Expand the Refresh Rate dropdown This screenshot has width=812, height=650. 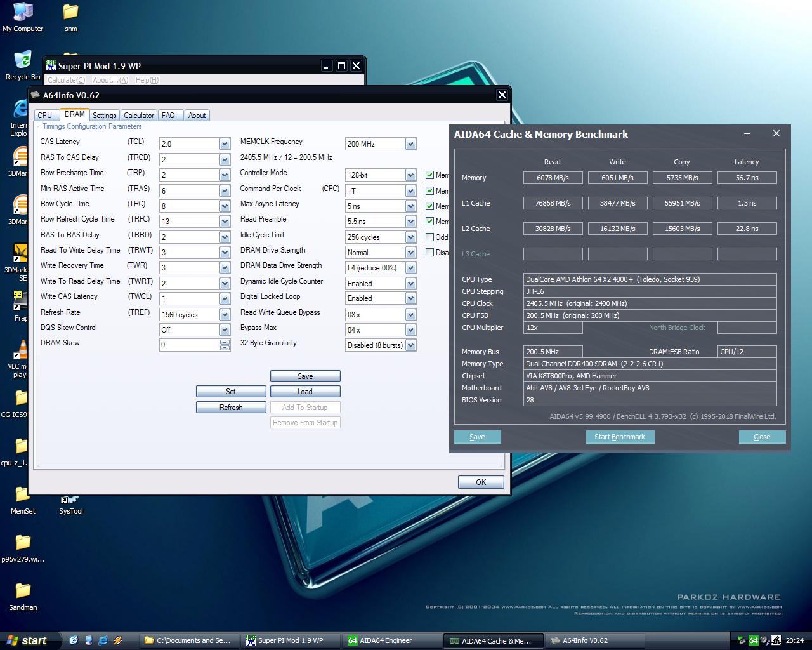(225, 314)
